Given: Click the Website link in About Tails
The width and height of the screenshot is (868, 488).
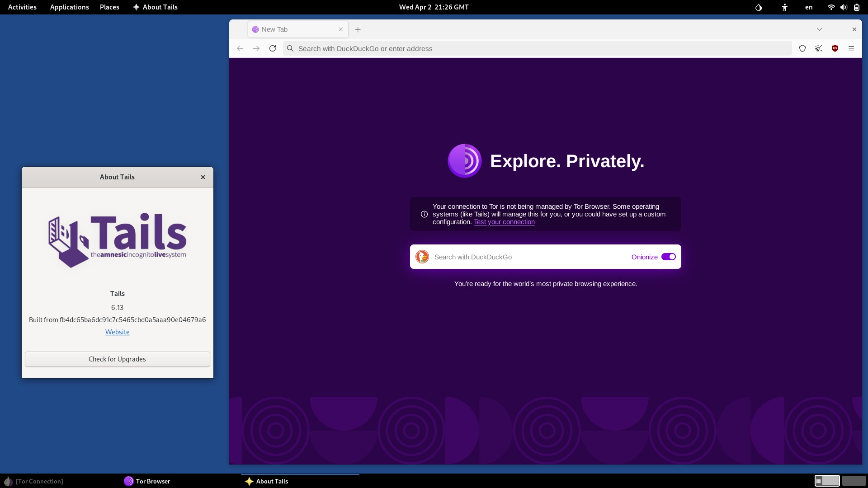Looking at the screenshot, I should [x=117, y=332].
